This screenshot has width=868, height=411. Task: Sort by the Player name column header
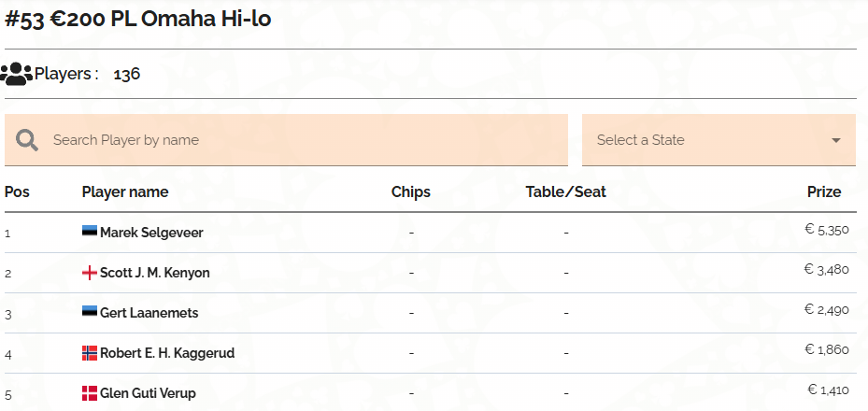click(x=125, y=191)
